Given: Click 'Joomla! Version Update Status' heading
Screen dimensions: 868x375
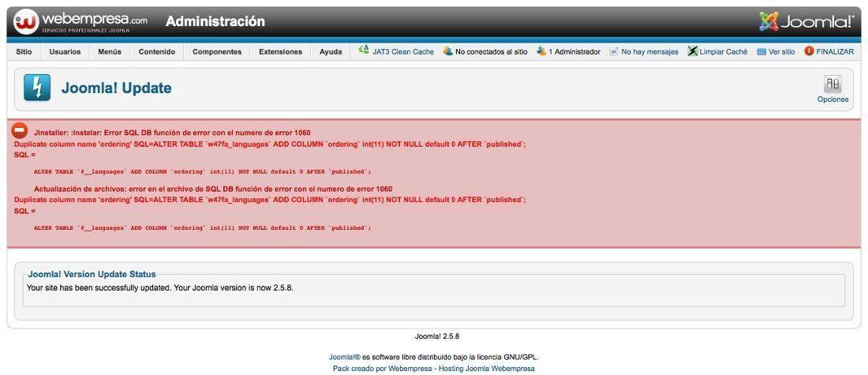Looking at the screenshot, I should point(92,274).
